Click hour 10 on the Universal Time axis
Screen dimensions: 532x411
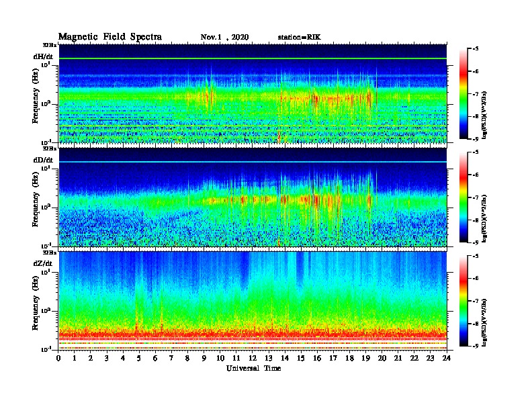point(220,359)
